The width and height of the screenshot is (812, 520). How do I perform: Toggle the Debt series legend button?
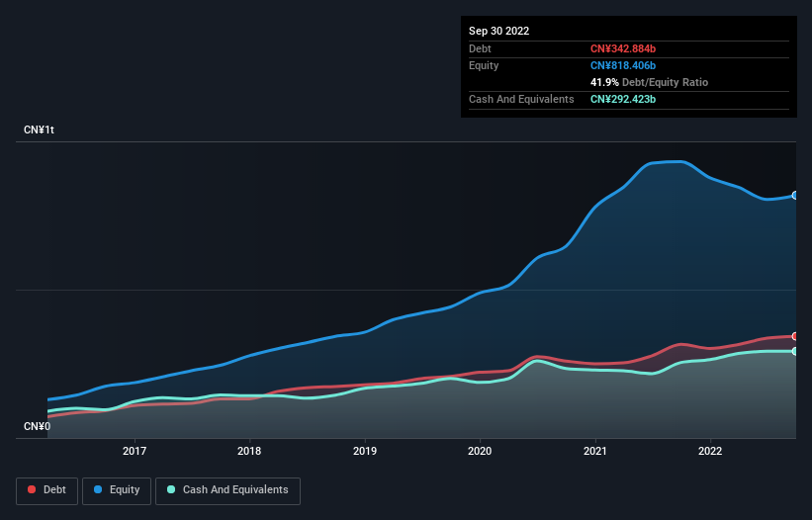coord(46,490)
